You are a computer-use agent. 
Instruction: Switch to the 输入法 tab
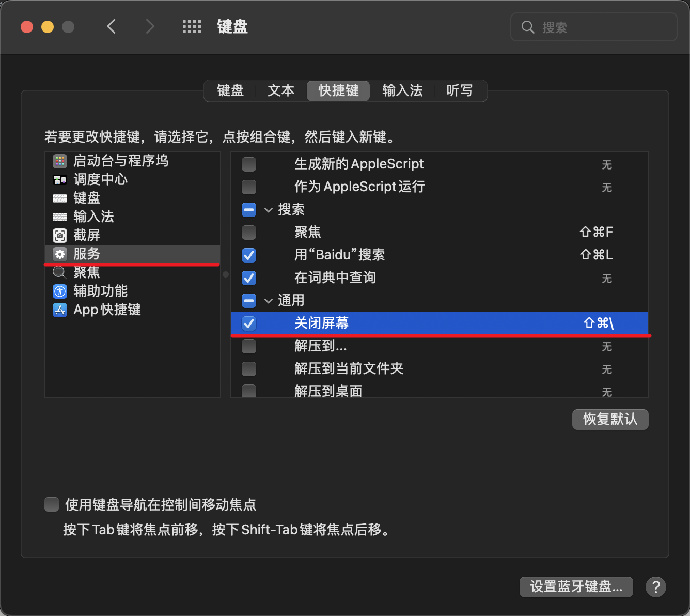pos(402,91)
